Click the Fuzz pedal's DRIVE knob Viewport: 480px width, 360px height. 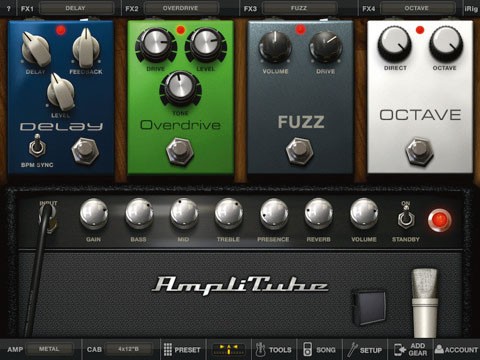coord(325,47)
